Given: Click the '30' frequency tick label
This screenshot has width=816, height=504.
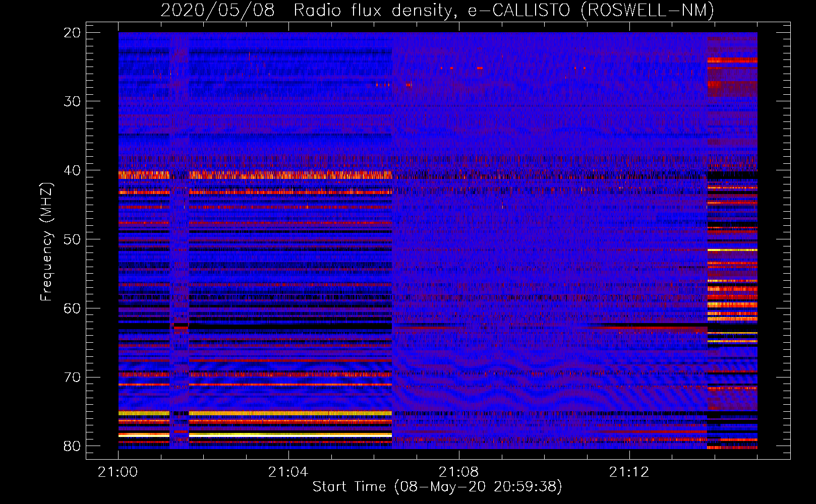Looking at the screenshot, I should (72, 101).
